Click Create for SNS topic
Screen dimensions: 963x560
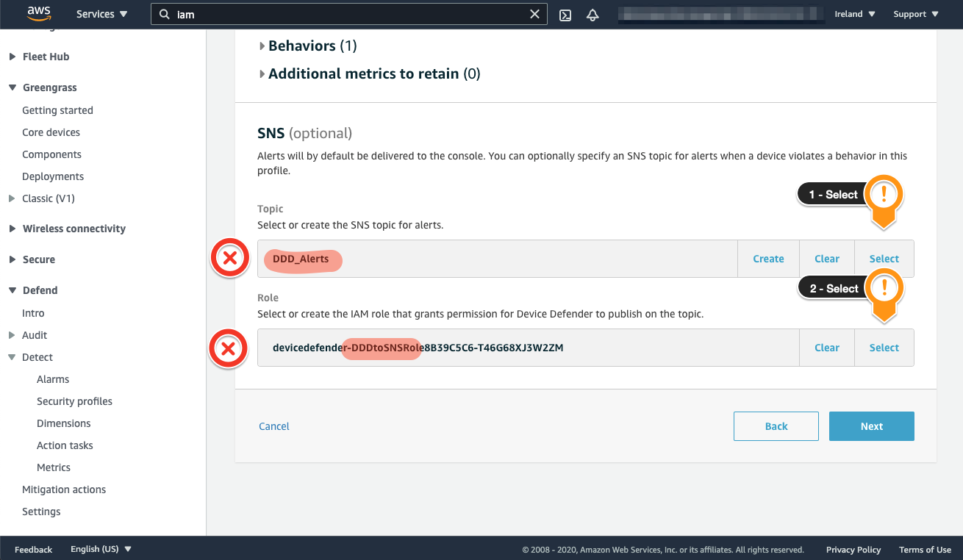768,259
